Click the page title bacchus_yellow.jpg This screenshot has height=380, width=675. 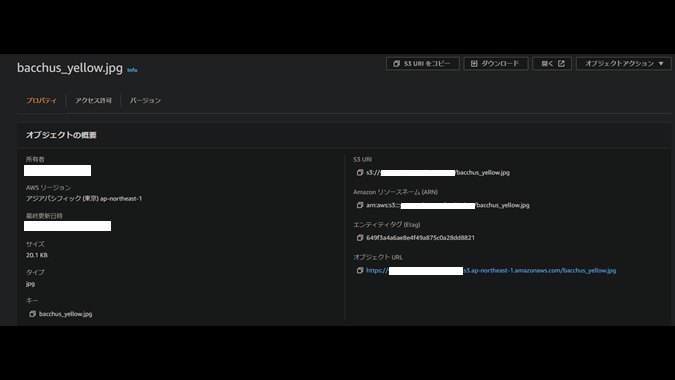[x=70, y=68]
